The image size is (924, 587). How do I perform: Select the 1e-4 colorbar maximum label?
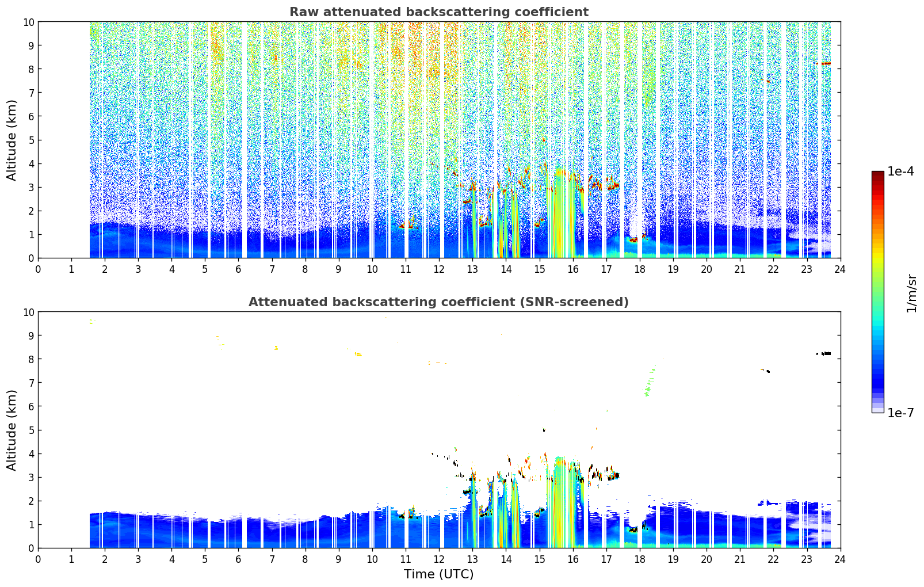coord(900,171)
